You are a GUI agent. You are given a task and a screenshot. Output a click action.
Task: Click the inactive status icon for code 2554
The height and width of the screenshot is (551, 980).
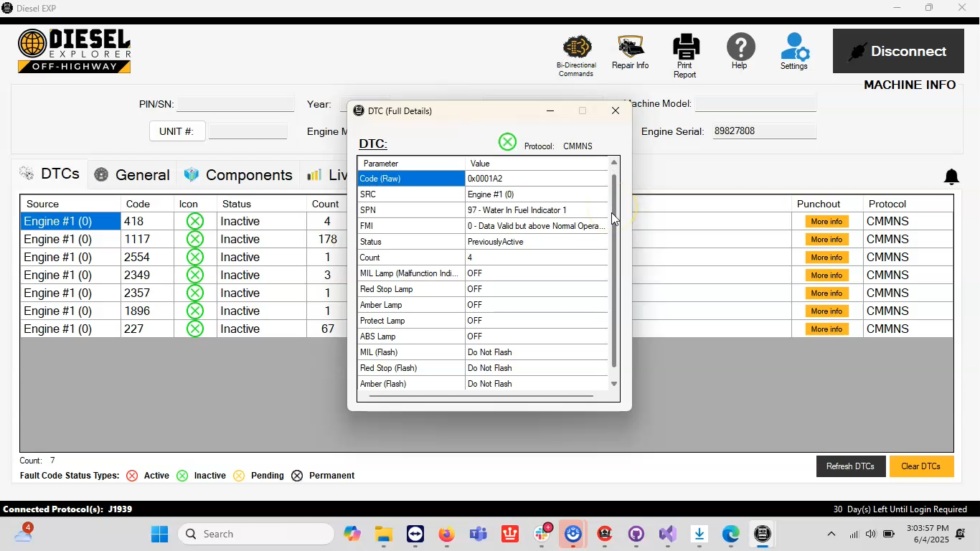[194, 258]
